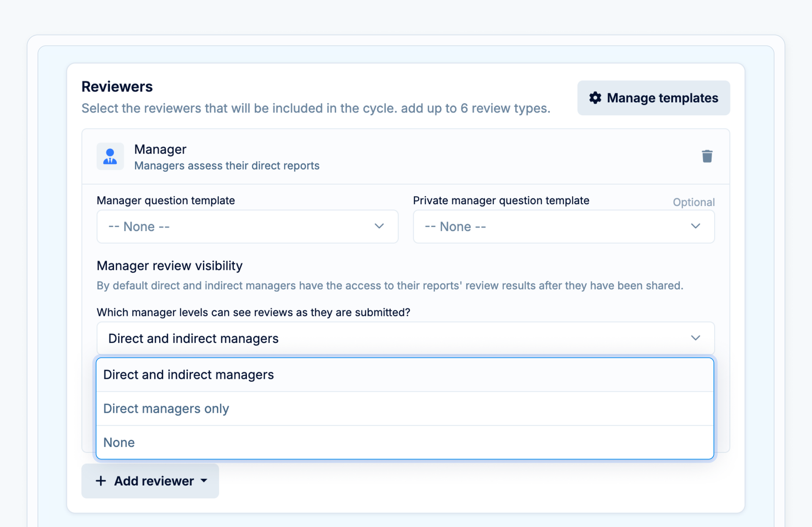812x527 pixels.
Task: Click the Reviewers section heading
Action: coord(117,87)
